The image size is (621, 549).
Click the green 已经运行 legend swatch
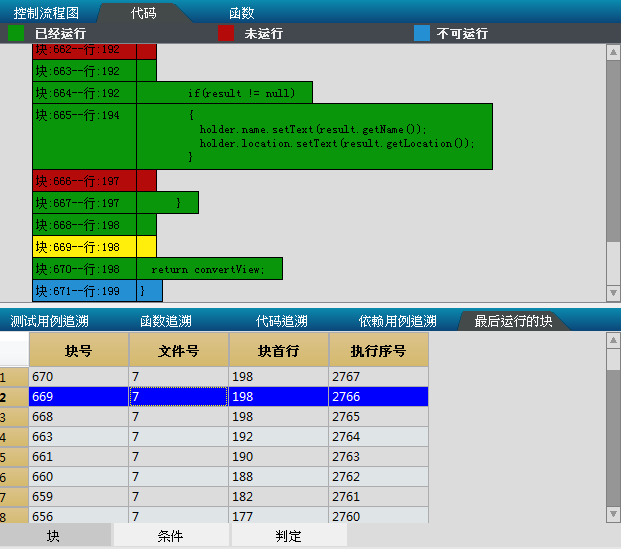coord(16,33)
